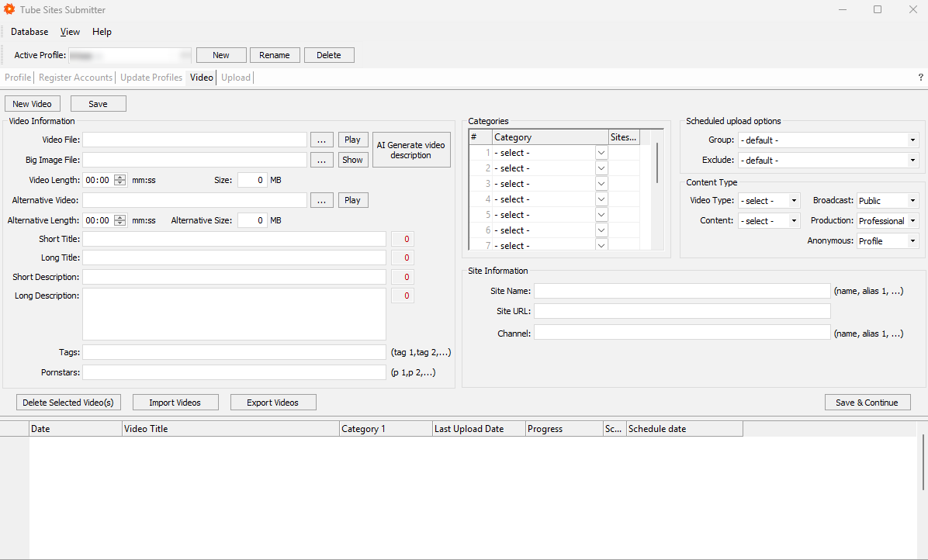The image size is (928, 560).
Task: Click the Save & Continue button
Action: coord(867,402)
